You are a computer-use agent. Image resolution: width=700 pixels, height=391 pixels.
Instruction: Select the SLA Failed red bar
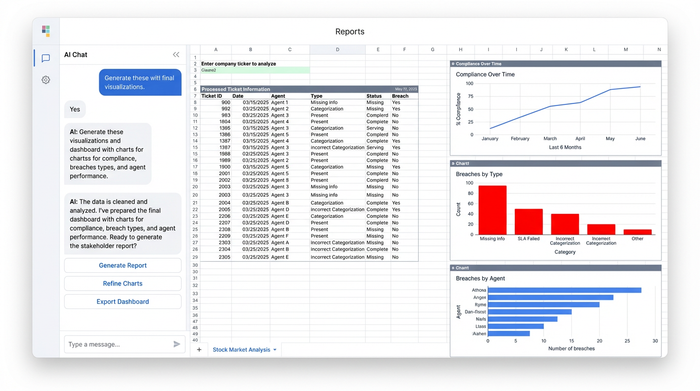(529, 221)
